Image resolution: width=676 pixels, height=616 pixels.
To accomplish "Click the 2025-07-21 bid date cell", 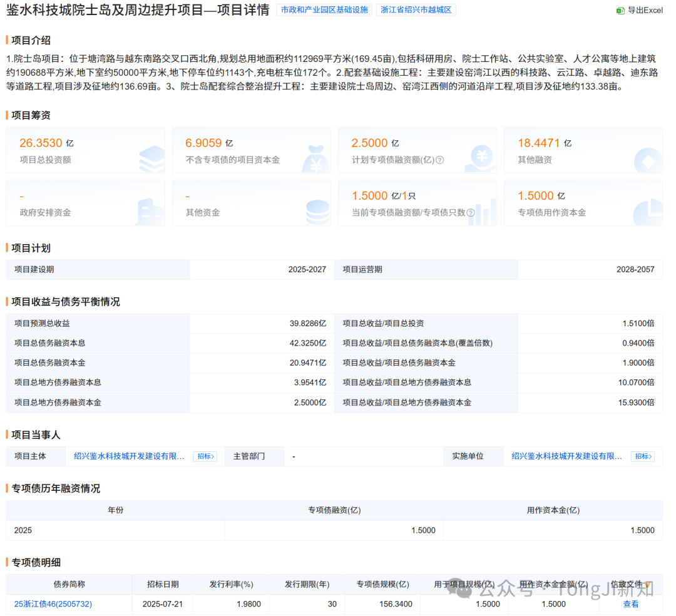I will pyautogui.click(x=163, y=604).
